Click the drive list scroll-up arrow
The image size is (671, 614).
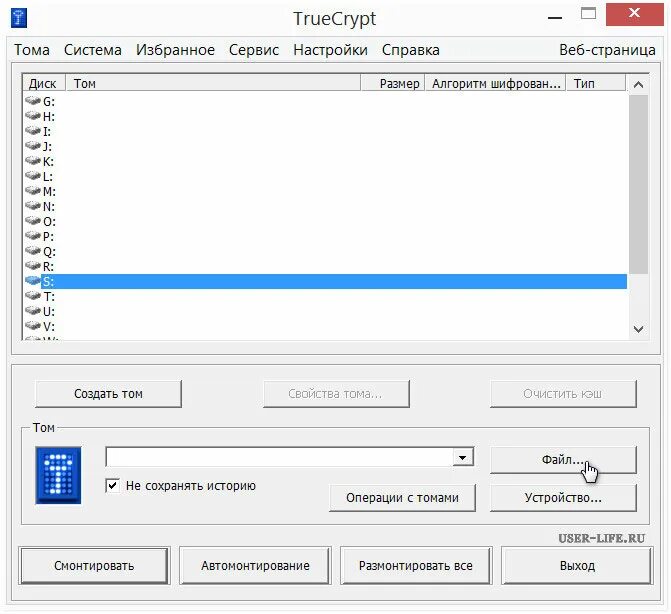pos(638,85)
